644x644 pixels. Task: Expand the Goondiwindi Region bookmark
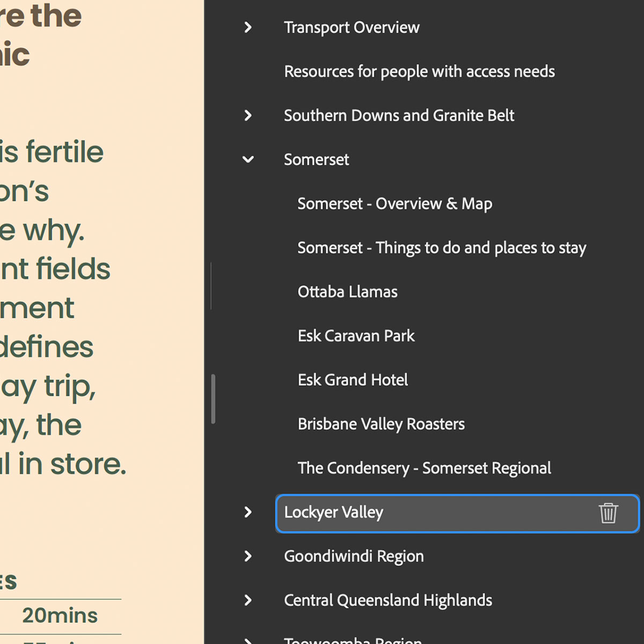click(x=248, y=557)
